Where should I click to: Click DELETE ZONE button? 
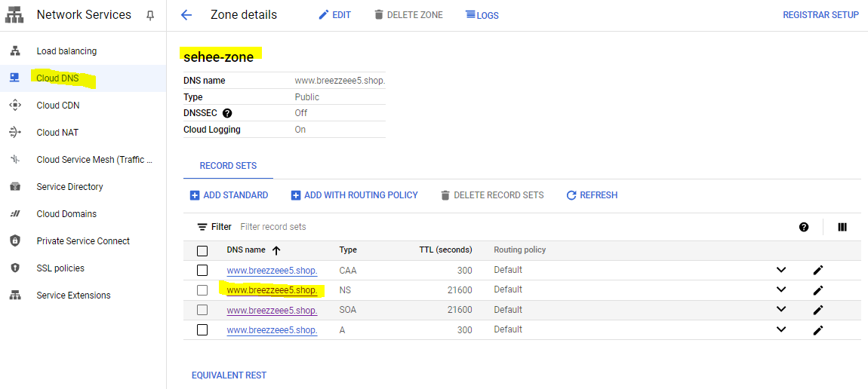coord(408,15)
